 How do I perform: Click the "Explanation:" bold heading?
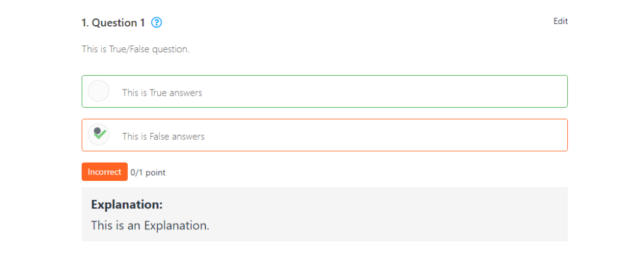(126, 204)
